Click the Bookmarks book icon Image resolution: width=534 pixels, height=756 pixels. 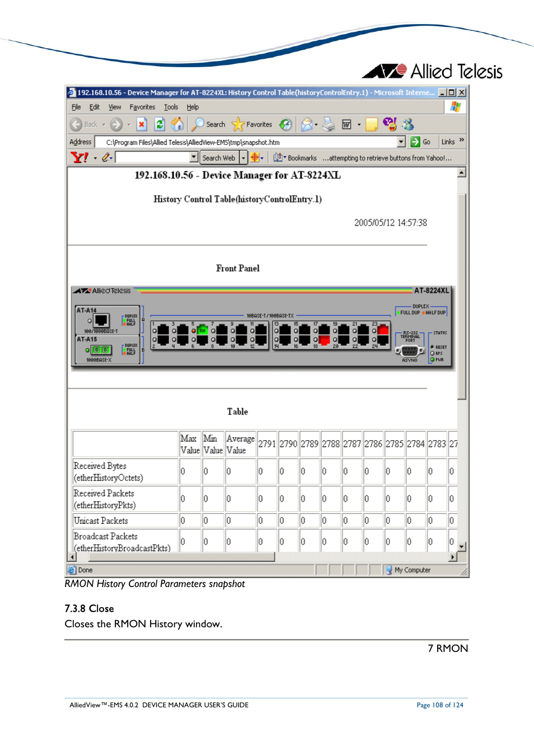[278, 158]
